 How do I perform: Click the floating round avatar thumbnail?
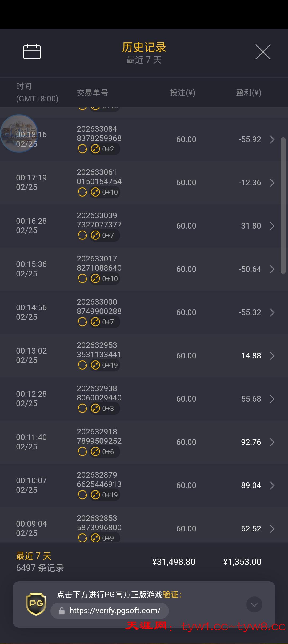pos(19,133)
